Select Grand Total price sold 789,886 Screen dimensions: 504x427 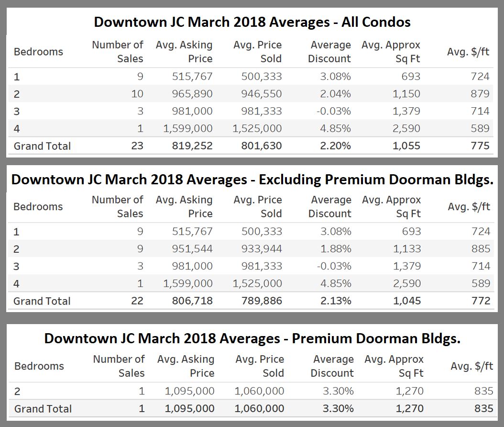[x=262, y=301]
